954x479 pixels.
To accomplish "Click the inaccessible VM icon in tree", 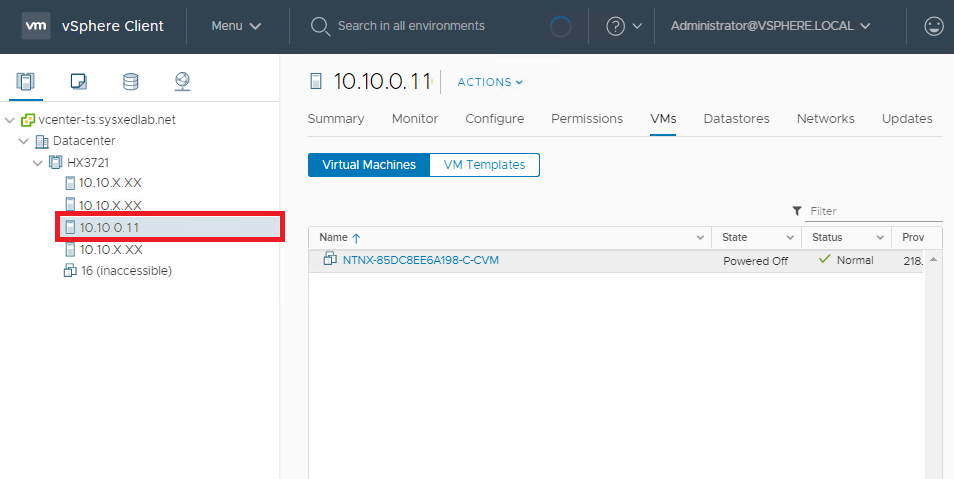I will tap(70, 270).
